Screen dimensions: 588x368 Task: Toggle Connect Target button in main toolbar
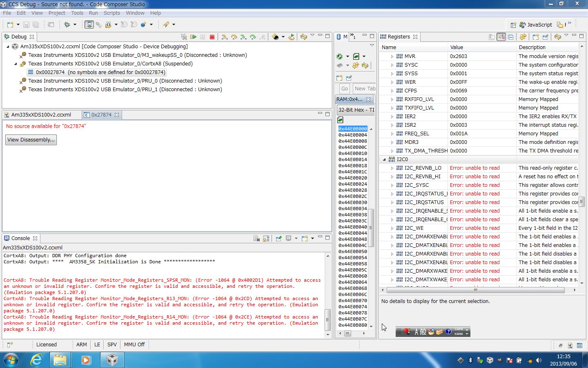[x=89, y=25]
